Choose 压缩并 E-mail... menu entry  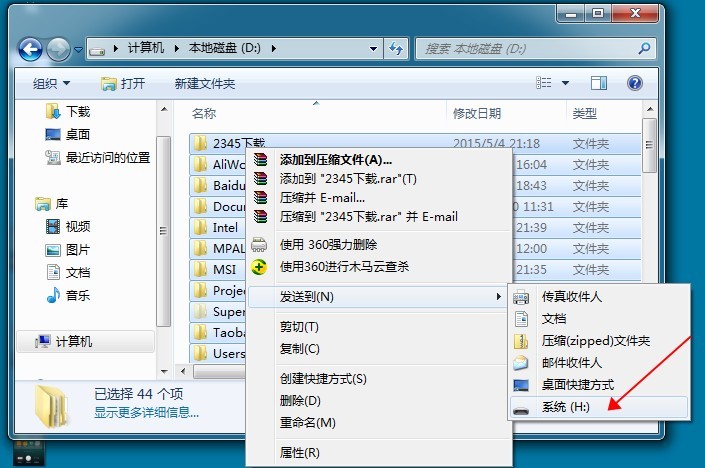[x=380, y=197]
